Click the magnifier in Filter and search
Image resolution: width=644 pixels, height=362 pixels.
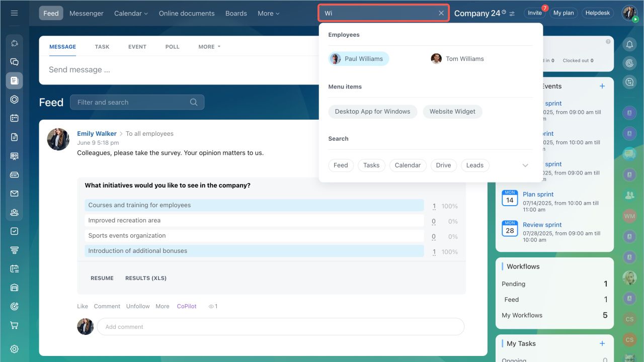coord(194,102)
